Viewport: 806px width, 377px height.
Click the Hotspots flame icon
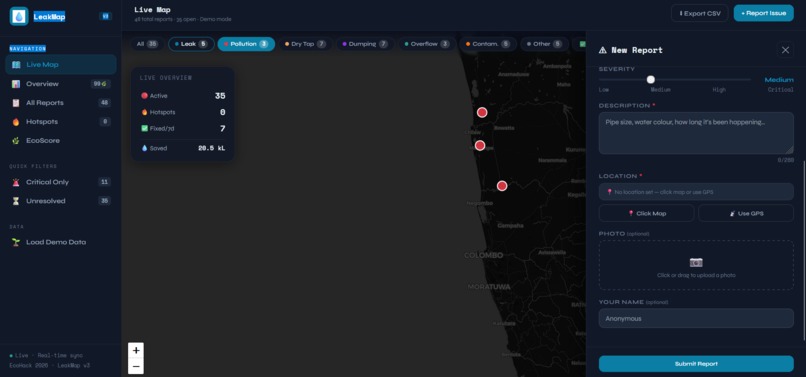[x=16, y=122]
